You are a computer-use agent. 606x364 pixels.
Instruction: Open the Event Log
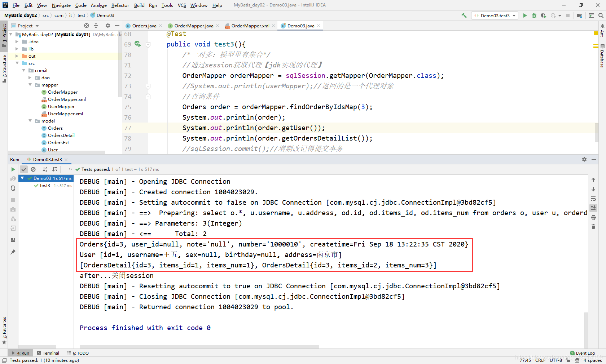click(582, 353)
